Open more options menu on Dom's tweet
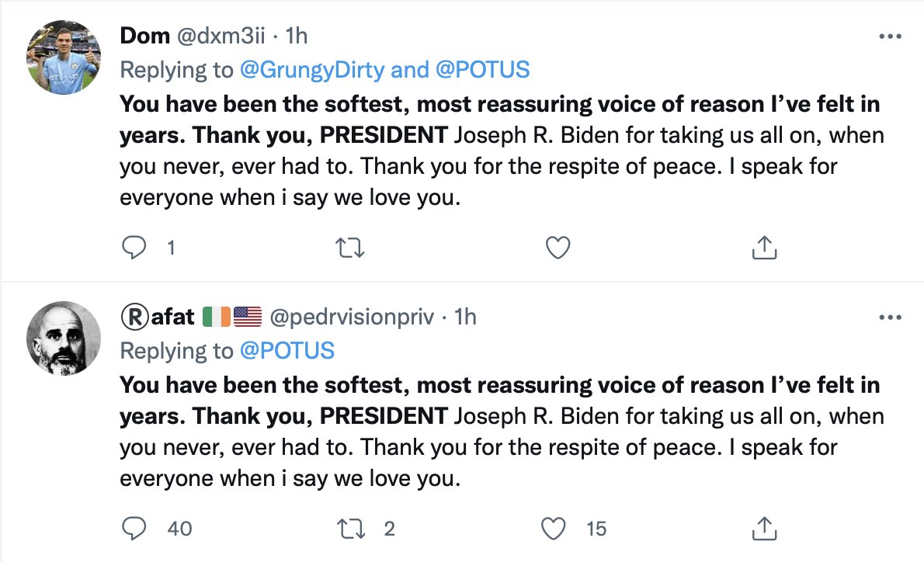 click(890, 36)
